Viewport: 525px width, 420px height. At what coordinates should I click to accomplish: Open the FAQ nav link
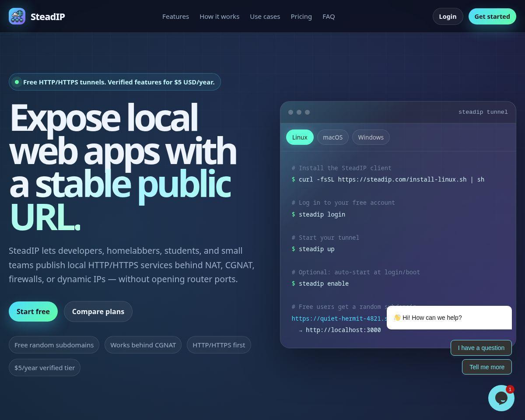pos(329,17)
